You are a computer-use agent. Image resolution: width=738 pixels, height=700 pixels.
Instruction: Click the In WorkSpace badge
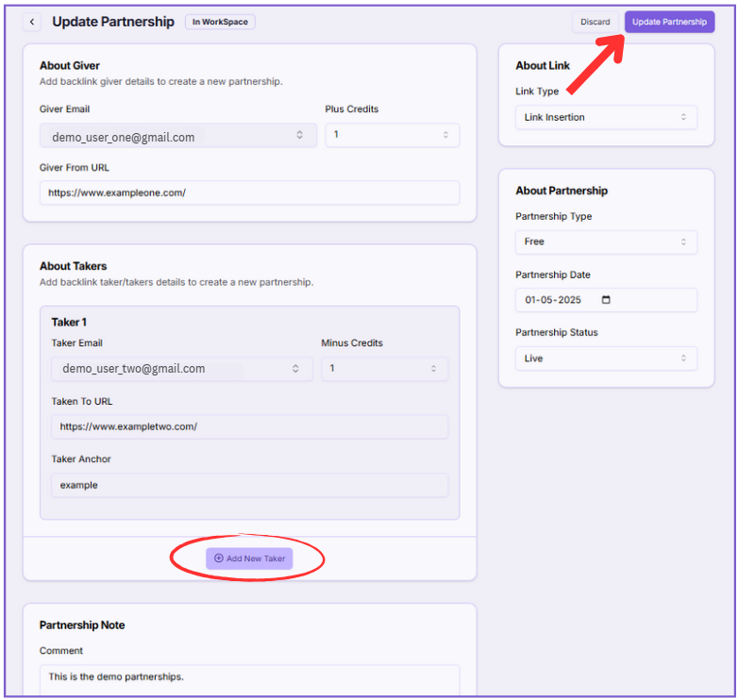(x=220, y=22)
